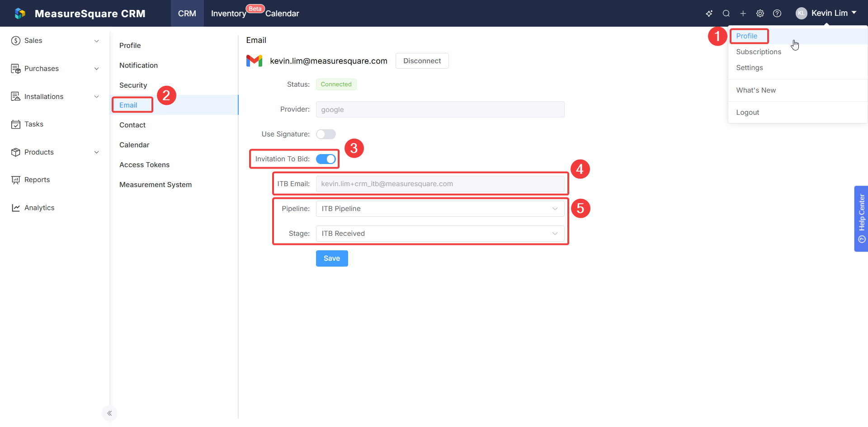Switch to the CRM tab
The width and height of the screenshot is (868, 427).
click(187, 14)
